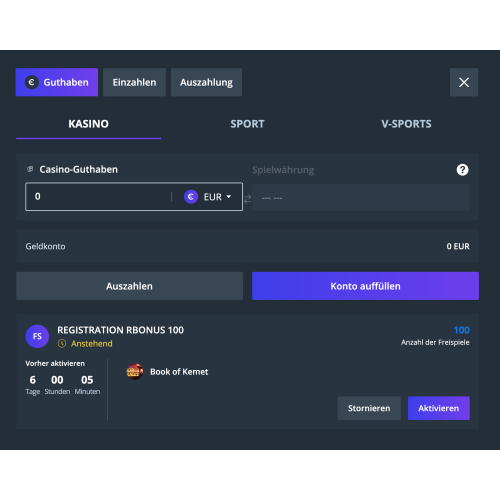Open the Spielwährung selector field

pyautogui.click(x=361, y=197)
